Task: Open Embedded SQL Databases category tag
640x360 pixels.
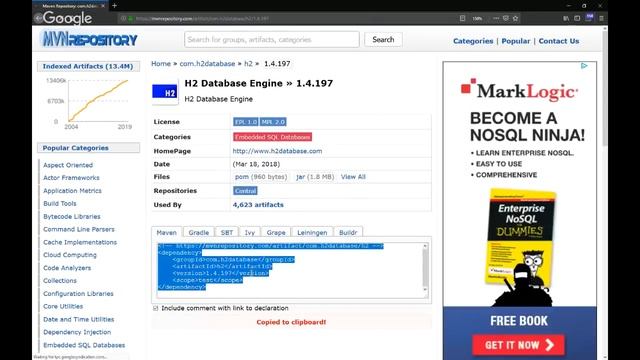Action: (273, 137)
